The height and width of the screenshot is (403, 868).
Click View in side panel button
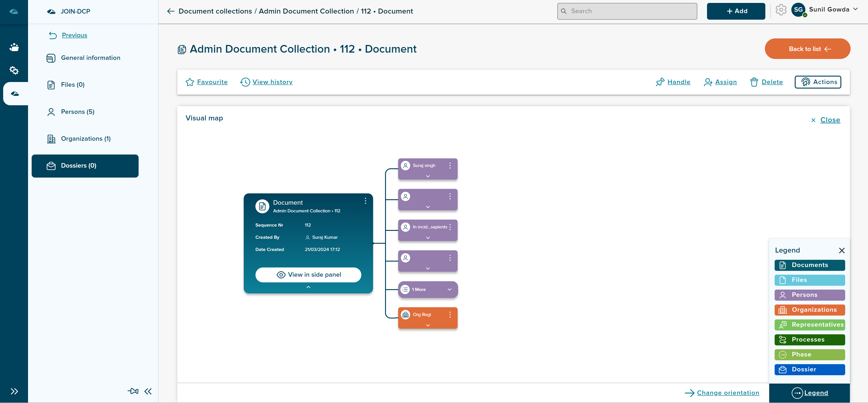coord(308,275)
